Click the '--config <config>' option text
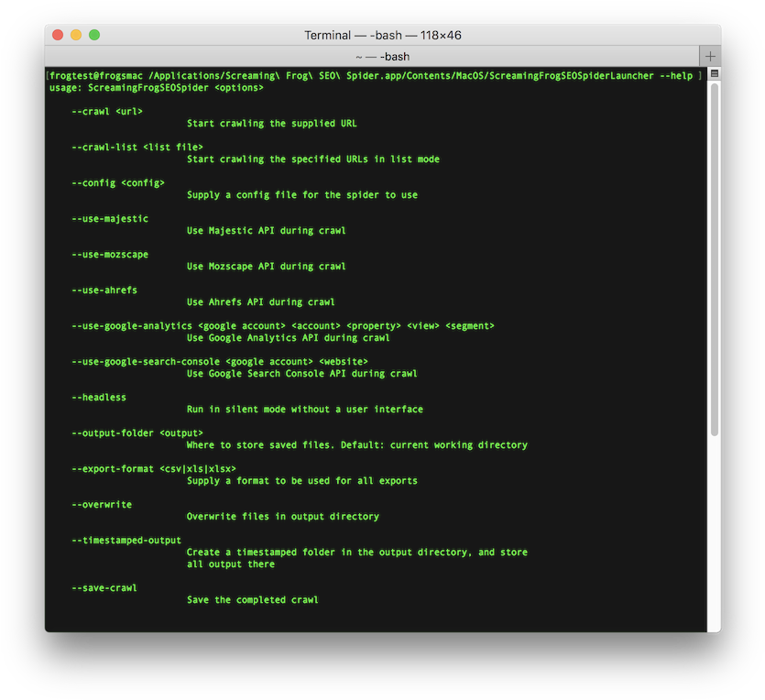Image resolution: width=765 pixels, height=700 pixels. coord(118,183)
